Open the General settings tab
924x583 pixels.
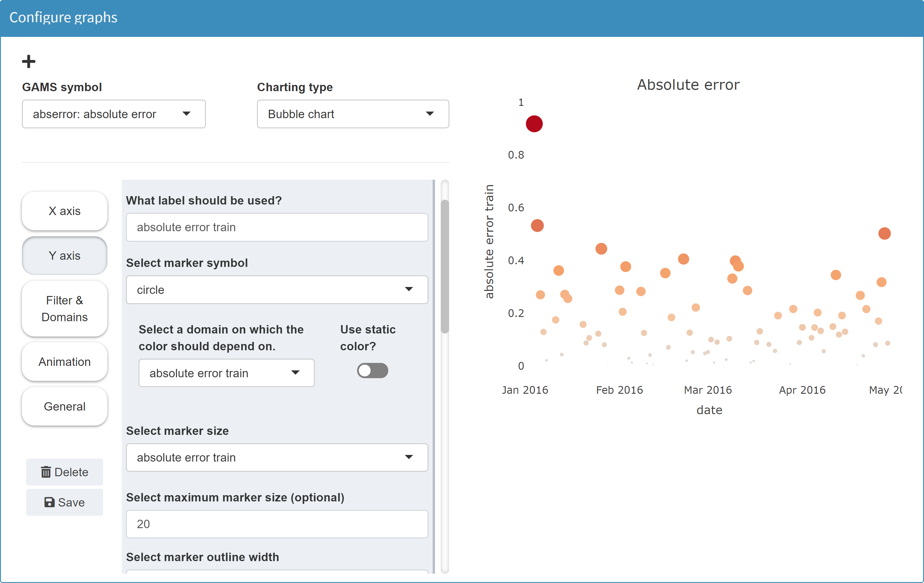click(x=64, y=406)
